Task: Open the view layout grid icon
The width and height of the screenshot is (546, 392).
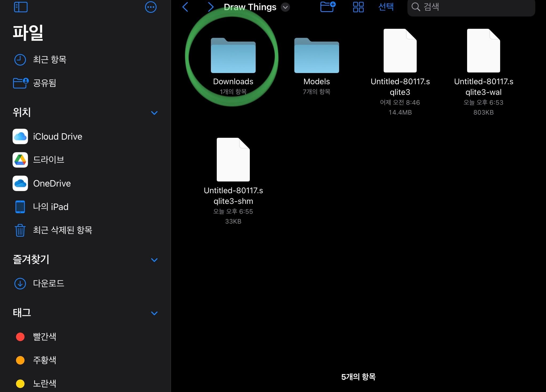Action: pyautogui.click(x=358, y=7)
